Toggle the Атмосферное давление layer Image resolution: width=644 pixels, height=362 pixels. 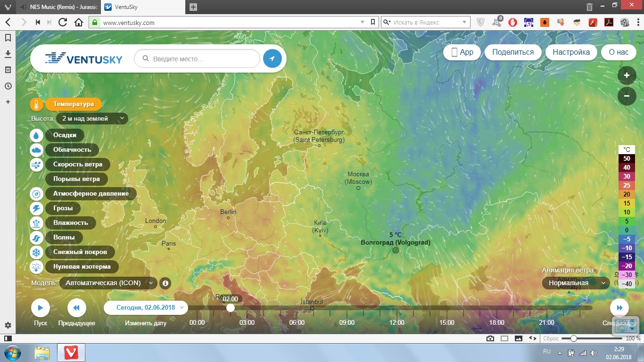(x=91, y=194)
